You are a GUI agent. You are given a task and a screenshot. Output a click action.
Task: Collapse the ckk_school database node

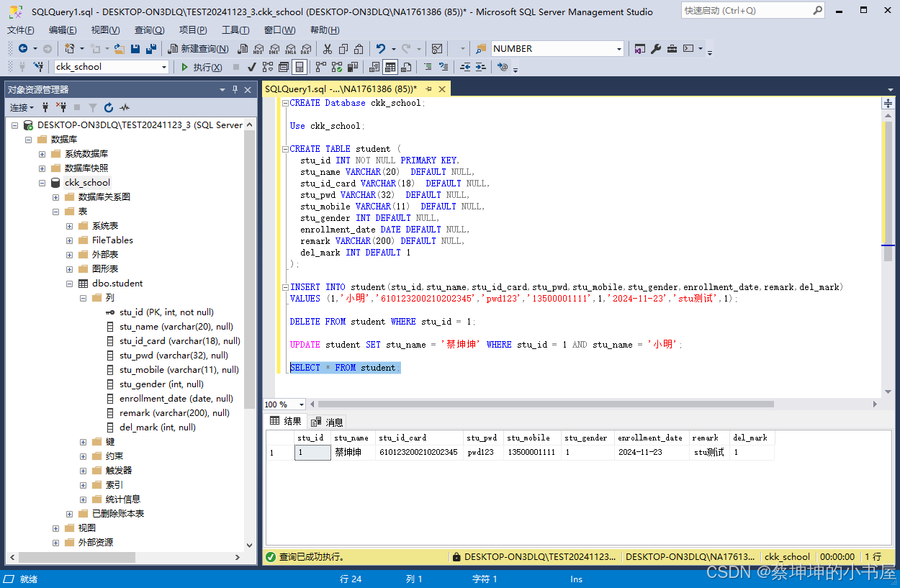[x=42, y=183]
